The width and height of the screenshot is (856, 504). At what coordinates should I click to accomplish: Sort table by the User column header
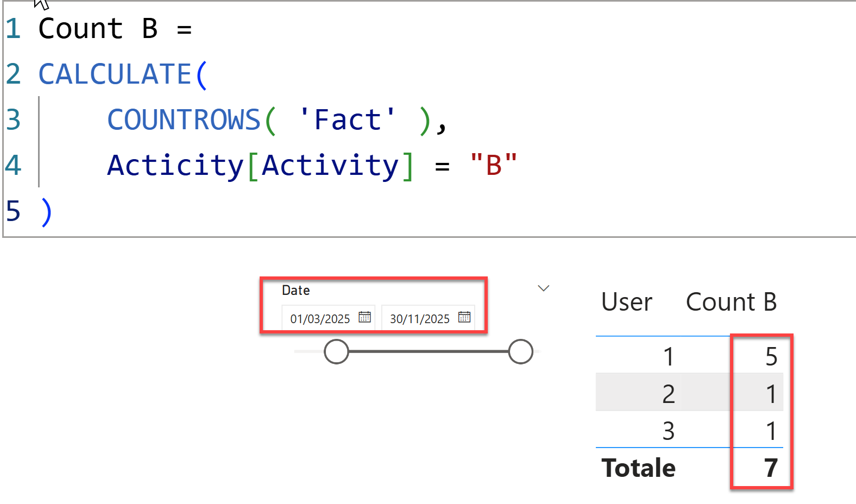(x=627, y=302)
